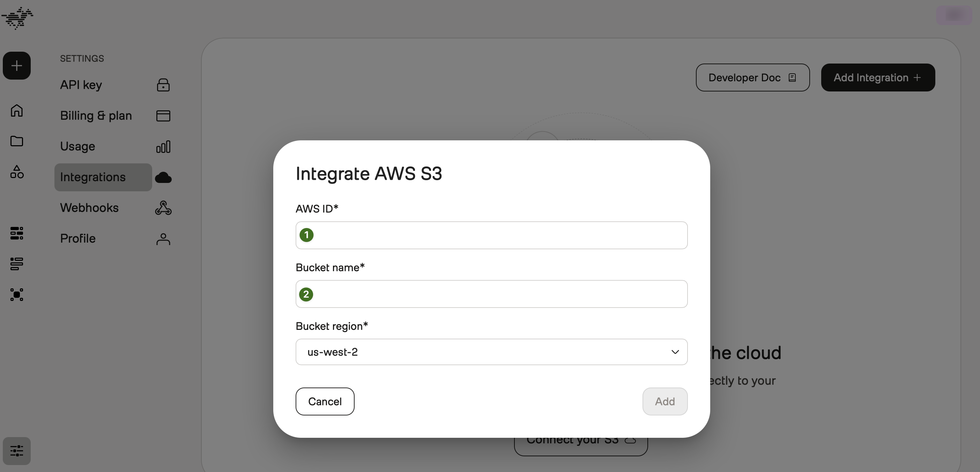Click the bar chart icon beside Usage
The height and width of the screenshot is (472, 980).
tap(163, 147)
